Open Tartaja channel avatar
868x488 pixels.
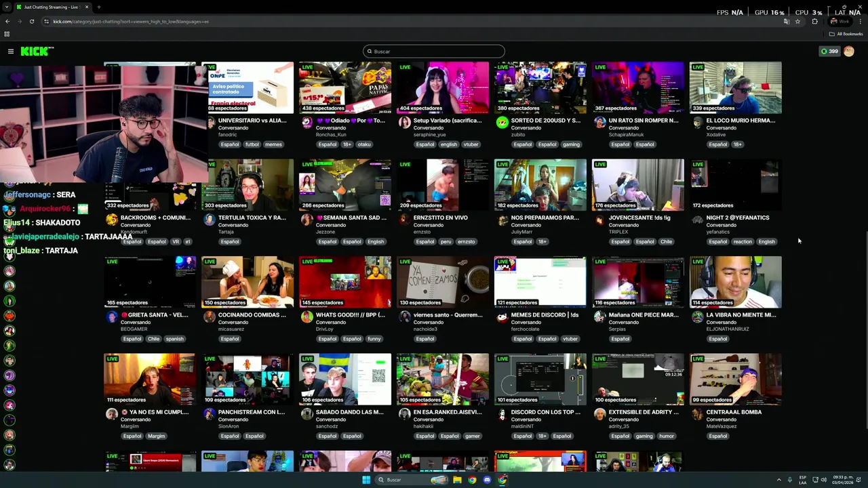(x=210, y=220)
